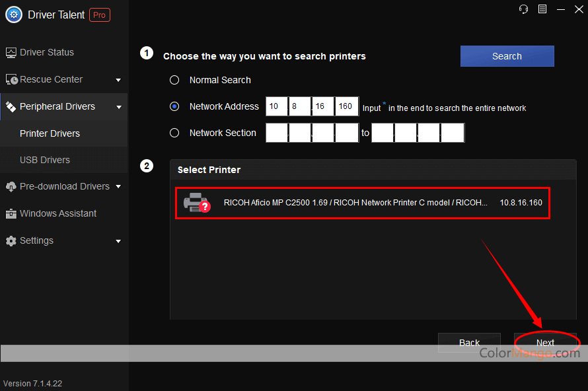Expand the Settings submenu arrow
Image resolution: width=588 pixels, height=391 pixels.
coord(118,242)
